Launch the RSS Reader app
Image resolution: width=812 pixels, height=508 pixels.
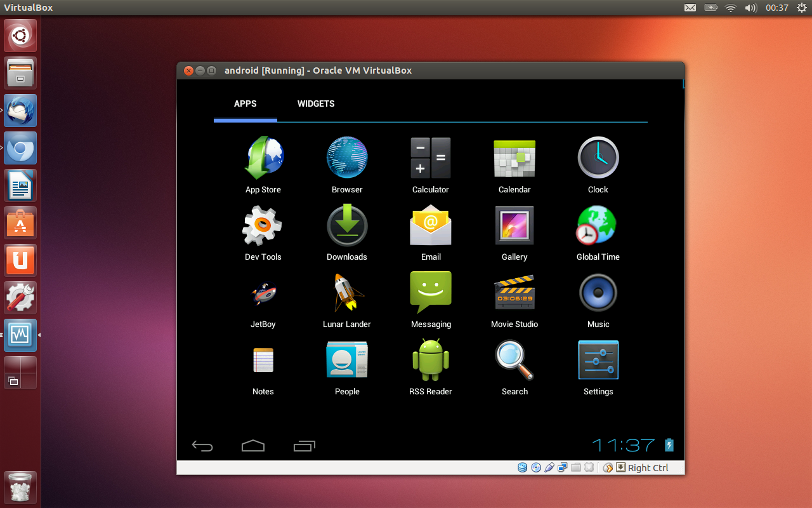tap(431, 366)
